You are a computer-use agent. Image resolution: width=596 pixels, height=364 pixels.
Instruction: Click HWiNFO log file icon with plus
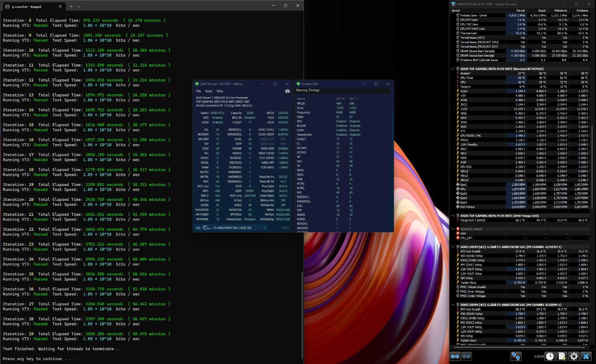click(562, 356)
